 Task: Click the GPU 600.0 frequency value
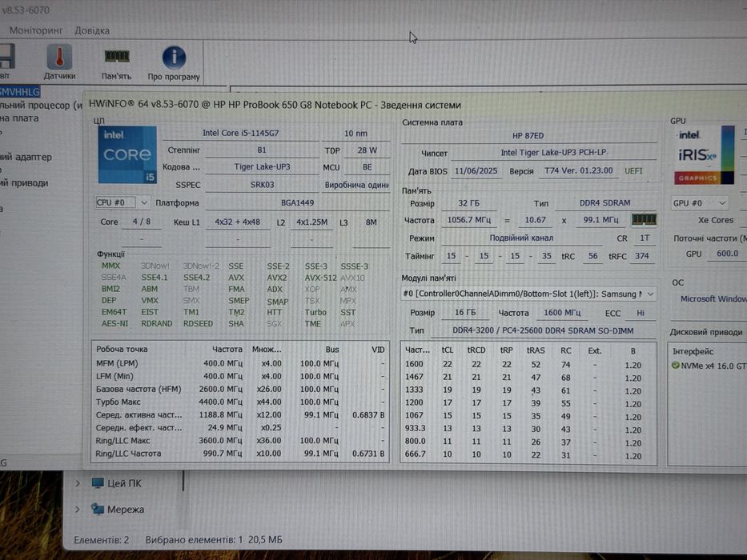tap(727, 254)
